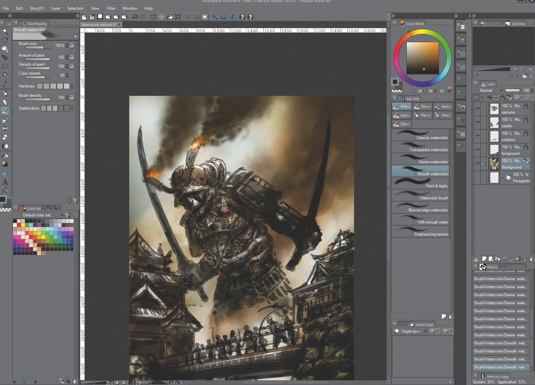
Task: Toggle Amount of paint dynamics button
Action: [72, 57]
